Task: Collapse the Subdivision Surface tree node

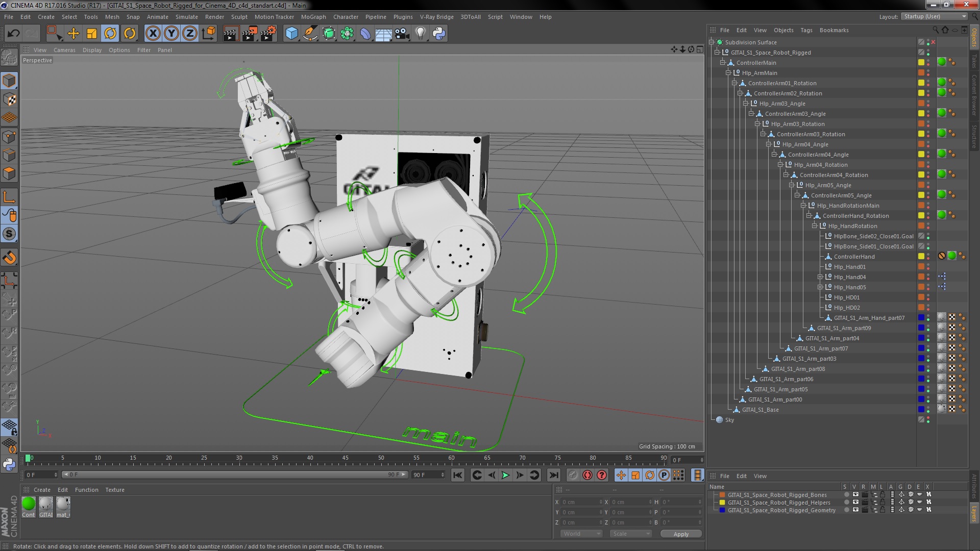Action: click(x=712, y=42)
